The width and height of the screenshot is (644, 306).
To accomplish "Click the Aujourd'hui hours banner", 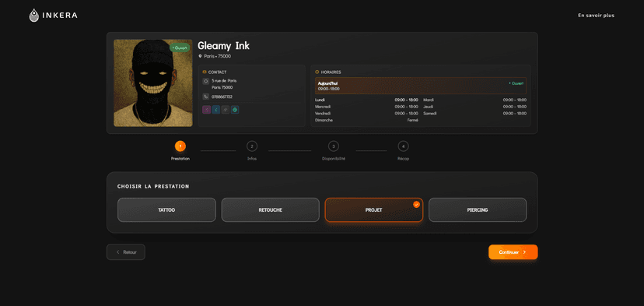I will pyautogui.click(x=421, y=86).
